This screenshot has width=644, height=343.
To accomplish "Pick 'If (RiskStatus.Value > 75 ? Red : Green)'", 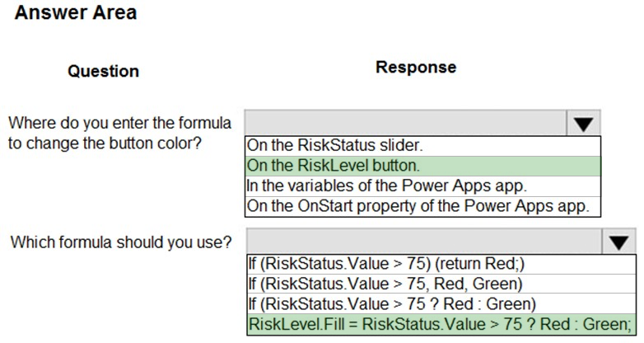I will coord(441,304).
